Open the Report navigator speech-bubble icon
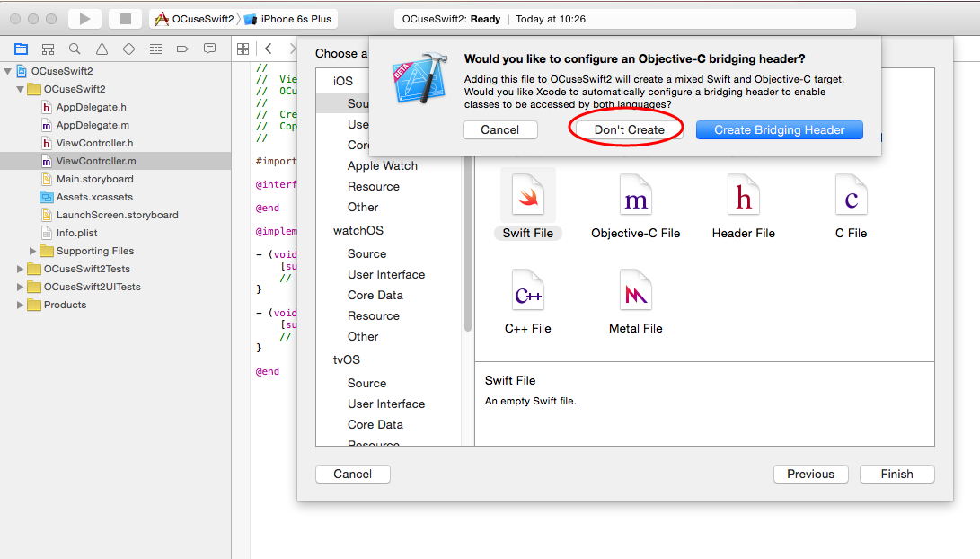 pyautogui.click(x=210, y=49)
